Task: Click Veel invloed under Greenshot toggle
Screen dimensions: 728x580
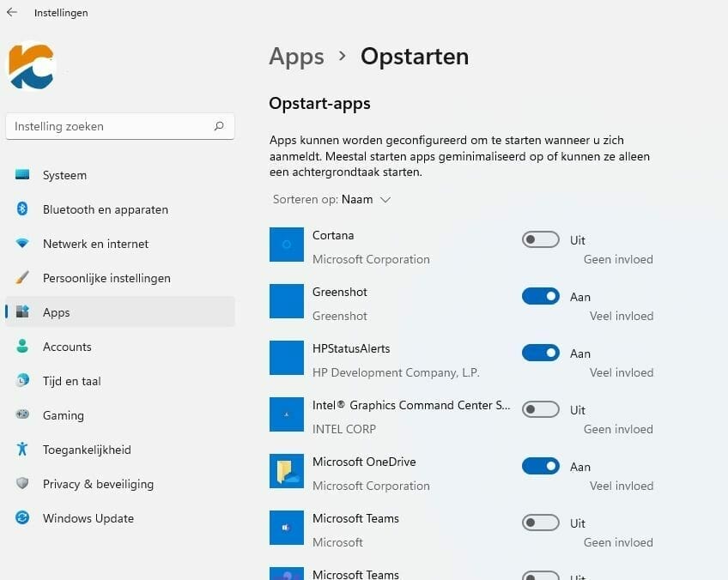Action: click(x=622, y=316)
